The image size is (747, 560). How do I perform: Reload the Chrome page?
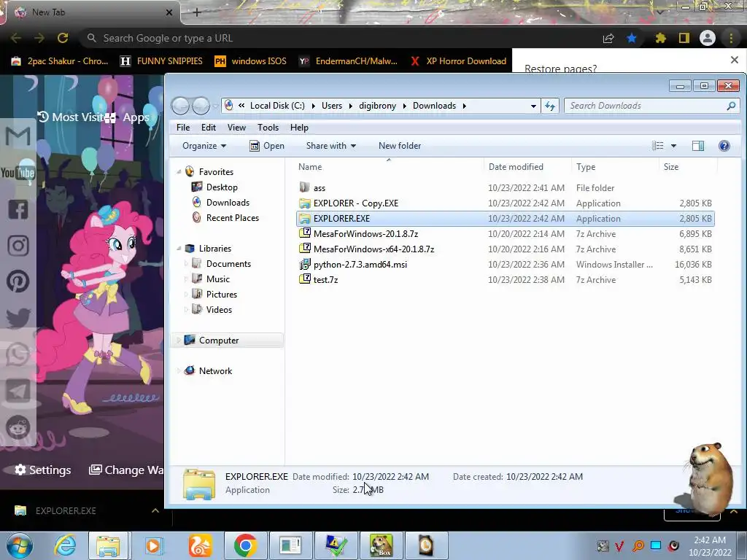pyautogui.click(x=63, y=38)
